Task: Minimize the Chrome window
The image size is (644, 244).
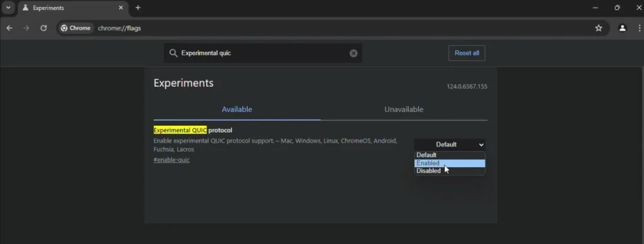Action: coord(595,8)
